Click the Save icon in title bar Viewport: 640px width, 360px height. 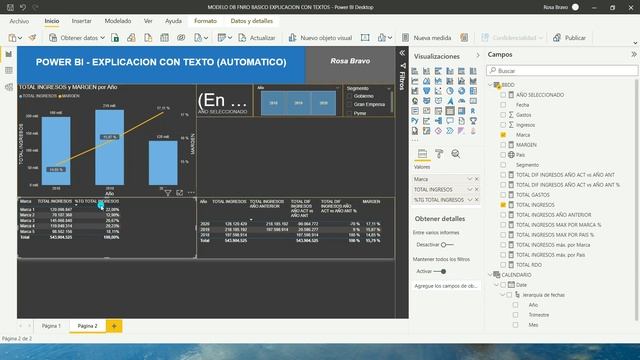(10, 7)
